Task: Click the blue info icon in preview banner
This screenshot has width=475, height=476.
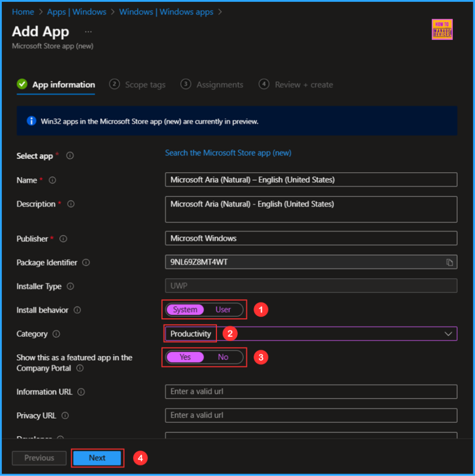Action: click(31, 121)
